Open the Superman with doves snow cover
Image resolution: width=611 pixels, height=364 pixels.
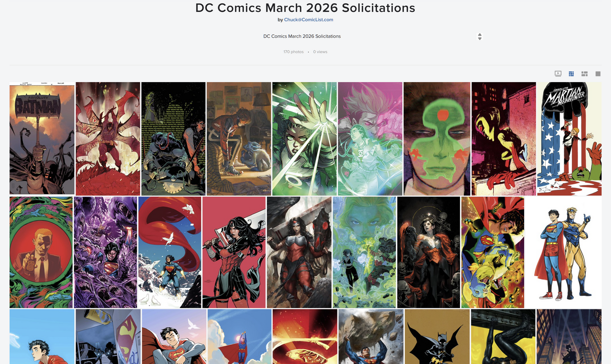click(x=169, y=252)
